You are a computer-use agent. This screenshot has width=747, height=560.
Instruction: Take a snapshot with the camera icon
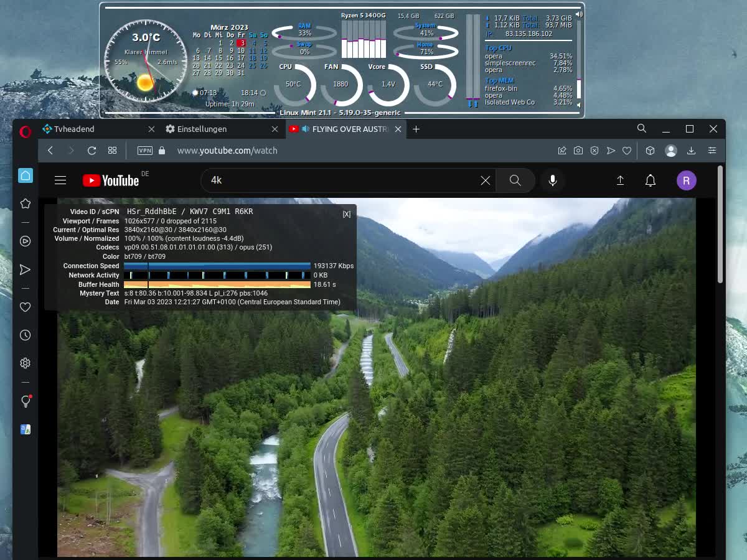578,151
